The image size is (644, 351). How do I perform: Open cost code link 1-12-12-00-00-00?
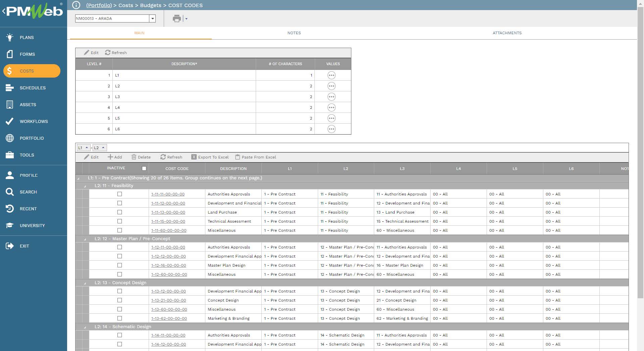coord(168,256)
